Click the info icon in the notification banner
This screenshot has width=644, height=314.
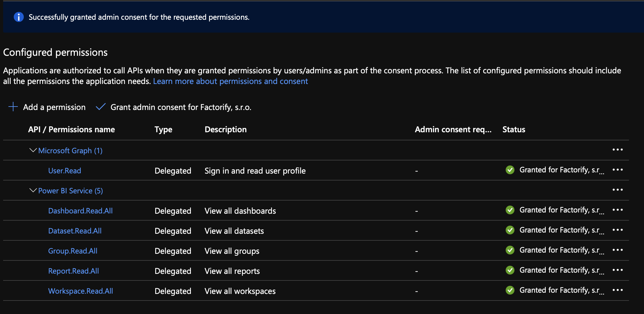point(19,17)
